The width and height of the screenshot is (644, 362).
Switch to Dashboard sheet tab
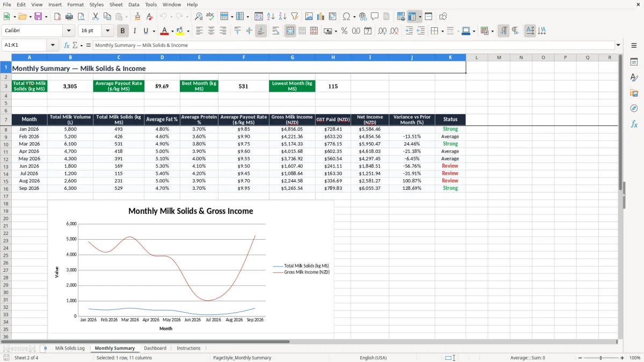tap(155, 348)
